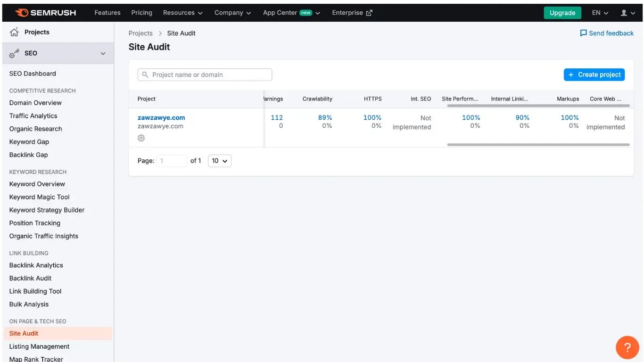Viewport: 644px width, 362px height.
Task: Open the orange help question mark bubble
Action: point(627,348)
